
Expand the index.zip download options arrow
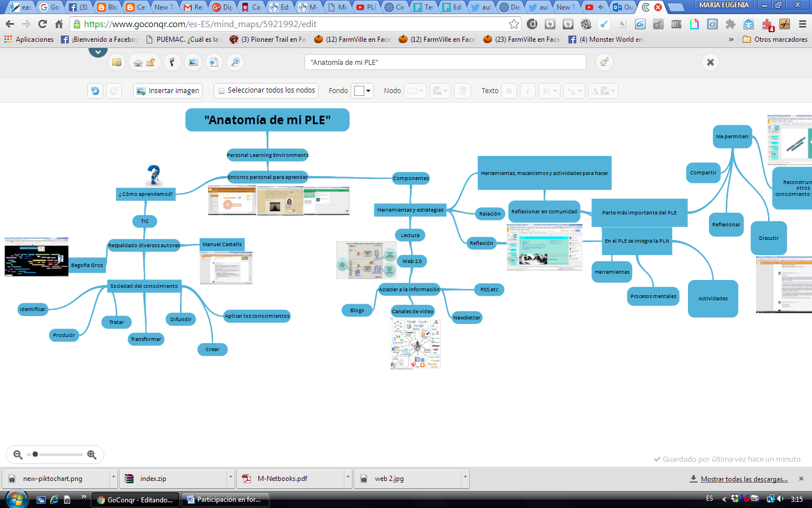click(231, 478)
